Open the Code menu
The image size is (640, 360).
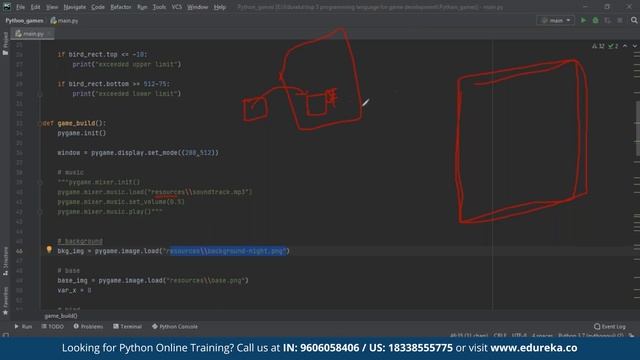click(98, 7)
